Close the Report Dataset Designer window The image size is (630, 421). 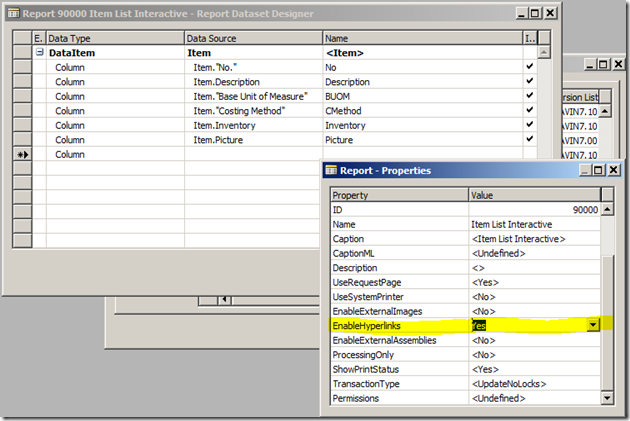[x=550, y=13]
